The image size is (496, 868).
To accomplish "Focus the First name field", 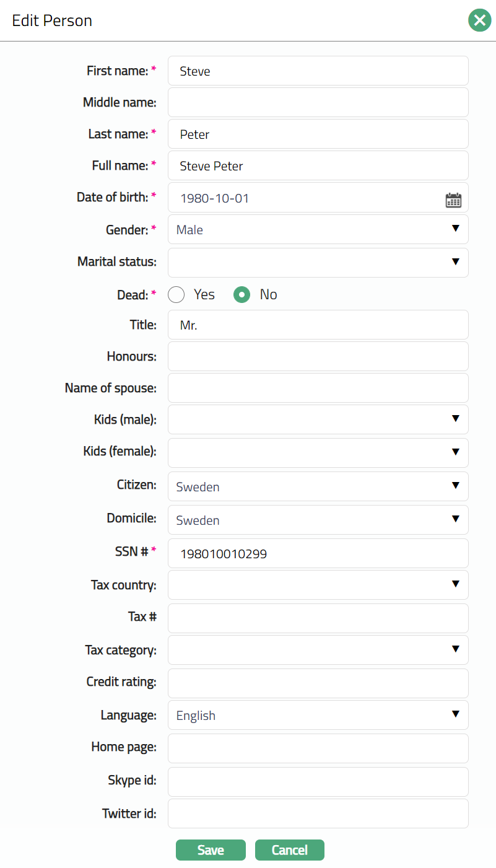I will click(x=318, y=71).
